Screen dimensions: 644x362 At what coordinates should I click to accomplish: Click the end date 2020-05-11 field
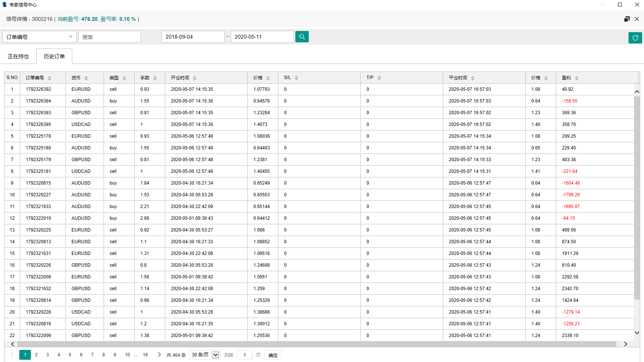click(x=262, y=37)
